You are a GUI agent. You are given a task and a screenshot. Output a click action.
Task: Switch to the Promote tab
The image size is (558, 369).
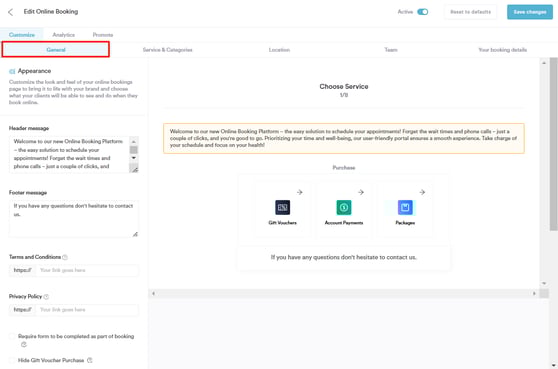(102, 35)
